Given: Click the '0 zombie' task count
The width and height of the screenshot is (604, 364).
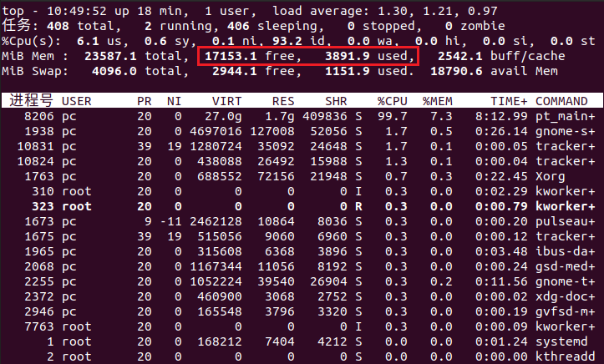Looking at the screenshot, I should click(475, 26).
